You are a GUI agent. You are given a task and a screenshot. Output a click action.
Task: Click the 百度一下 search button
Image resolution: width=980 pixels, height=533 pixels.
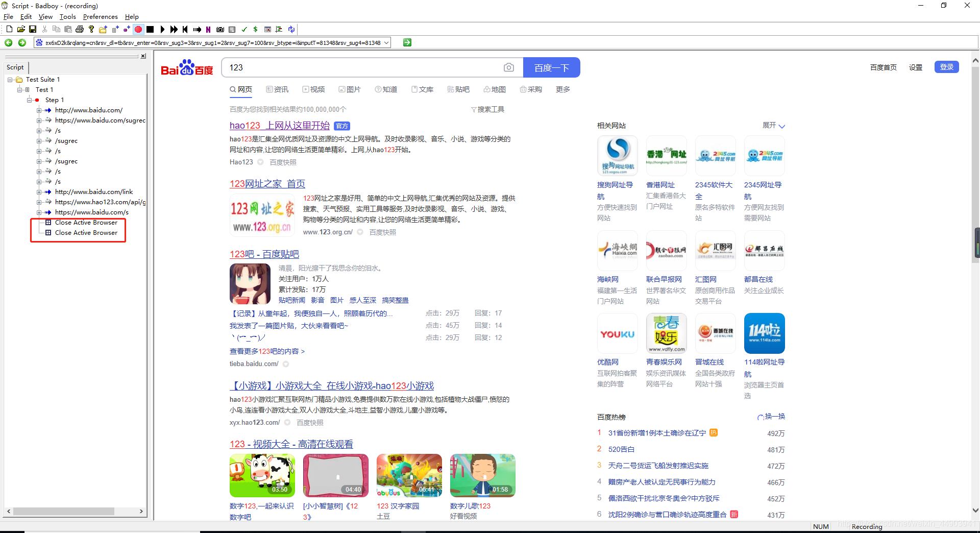(552, 67)
